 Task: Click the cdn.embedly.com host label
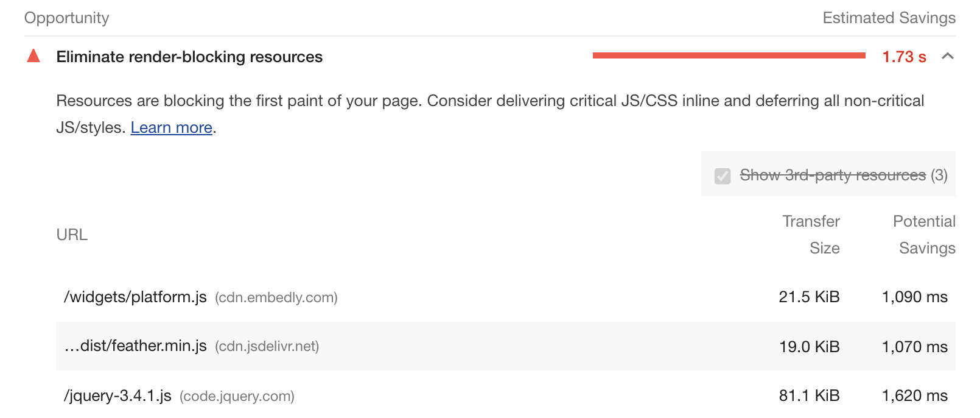pos(276,297)
